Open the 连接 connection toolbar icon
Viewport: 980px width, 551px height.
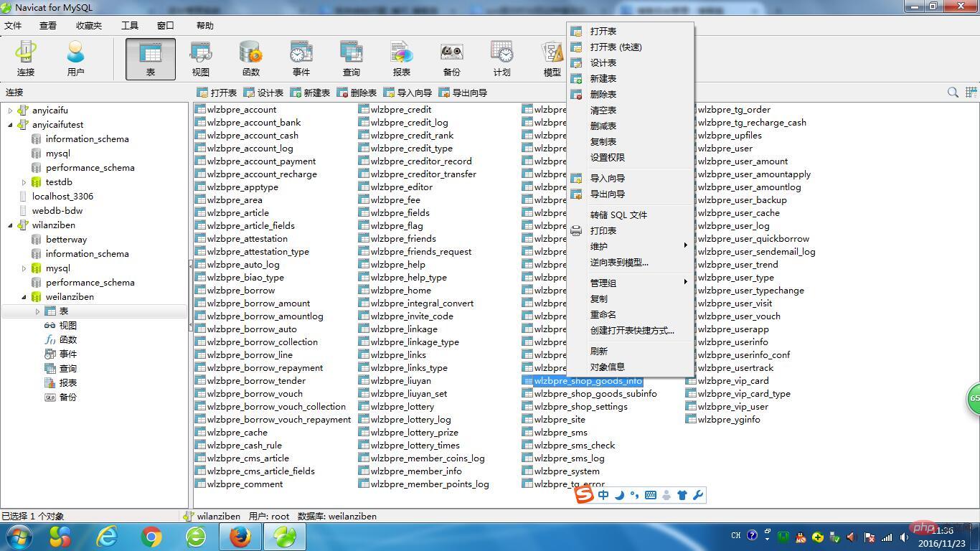pyautogui.click(x=26, y=58)
